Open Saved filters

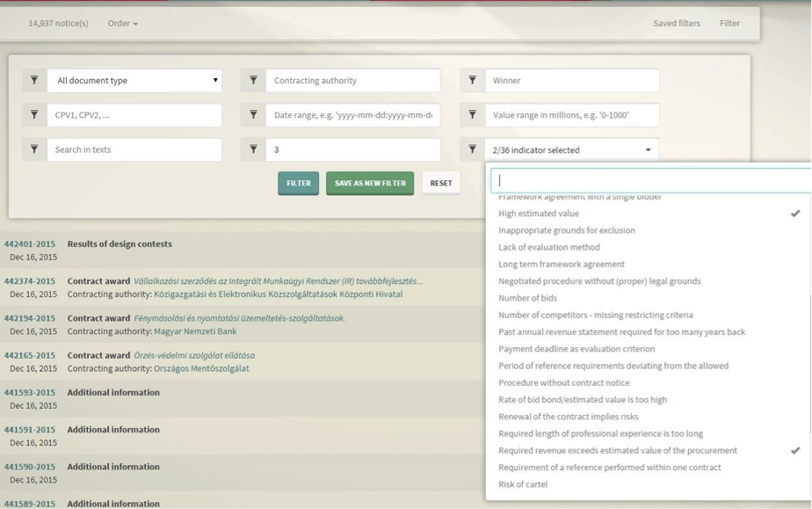[x=677, y=24]
